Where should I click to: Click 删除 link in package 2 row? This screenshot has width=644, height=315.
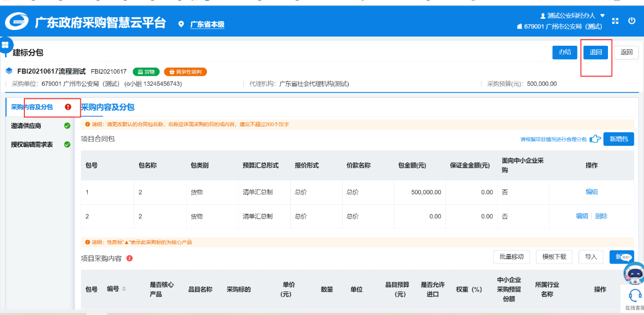[x=601, y=216]
